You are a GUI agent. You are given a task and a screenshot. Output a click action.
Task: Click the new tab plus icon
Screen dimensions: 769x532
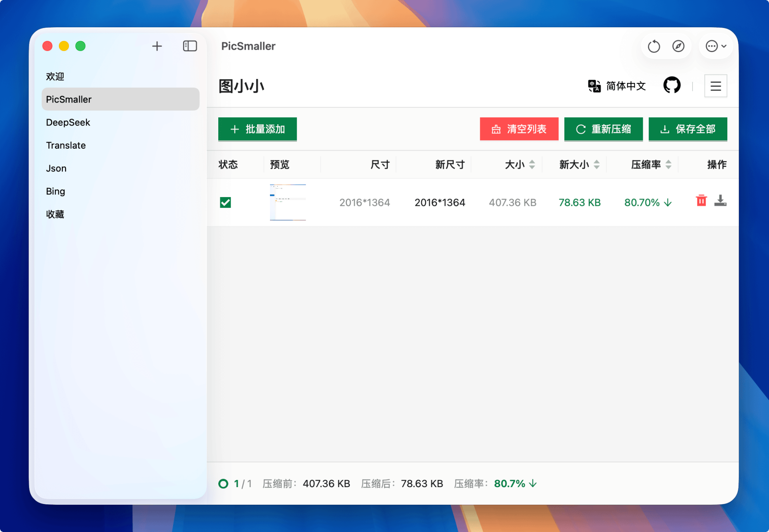click(x=157, y=46)
